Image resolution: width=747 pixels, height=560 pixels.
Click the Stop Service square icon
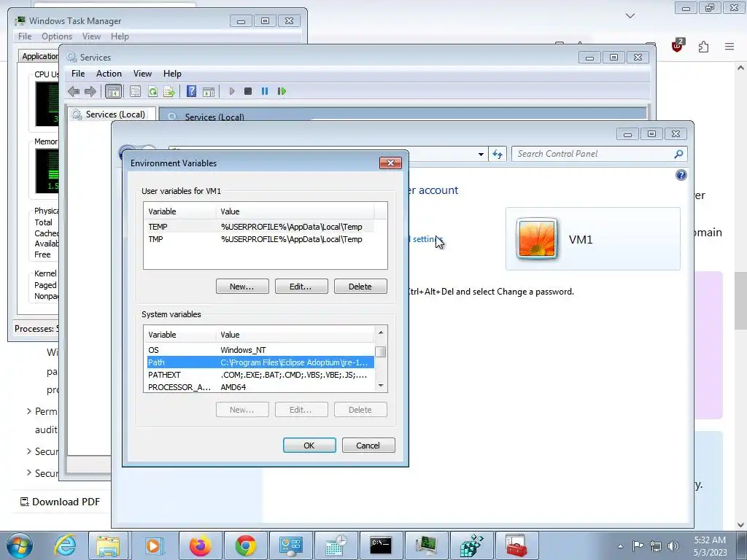click(248, 91)
